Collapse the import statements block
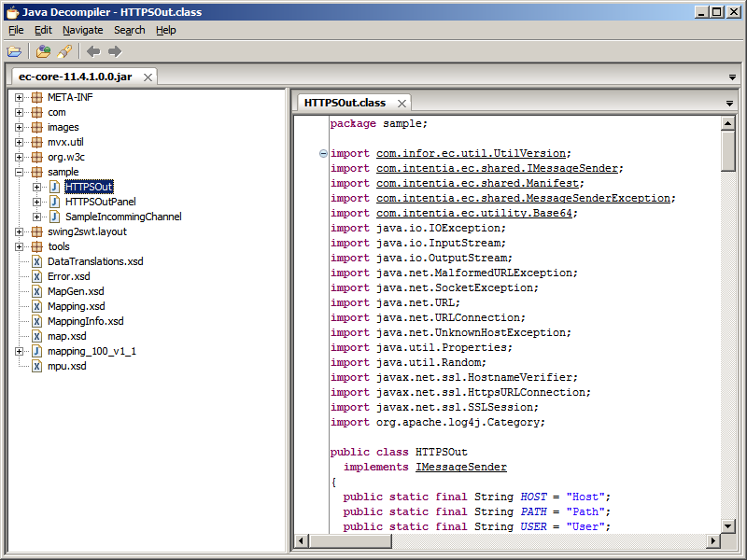The width and height of the screenshot is (747, 560). tap(323, 154)
